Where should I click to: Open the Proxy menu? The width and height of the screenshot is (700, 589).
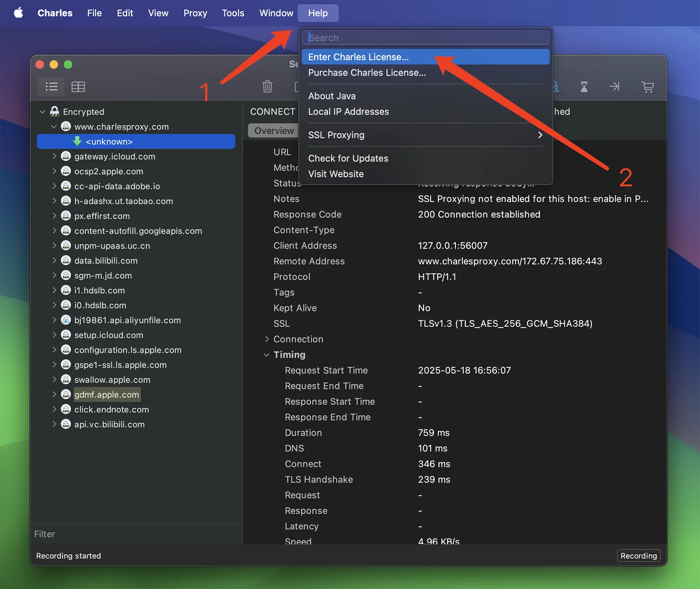[x=195, y=13]
